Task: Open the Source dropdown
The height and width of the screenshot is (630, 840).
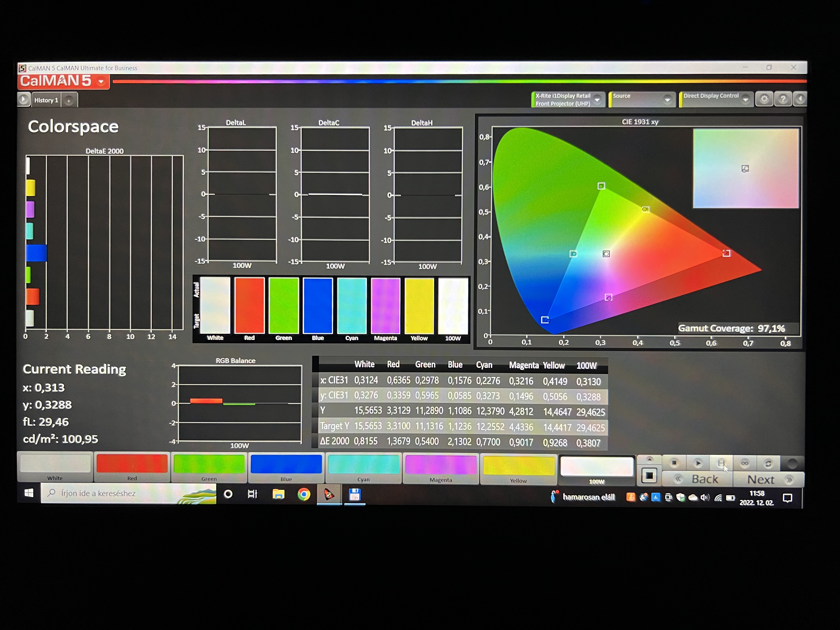Action: coord(667,100)
